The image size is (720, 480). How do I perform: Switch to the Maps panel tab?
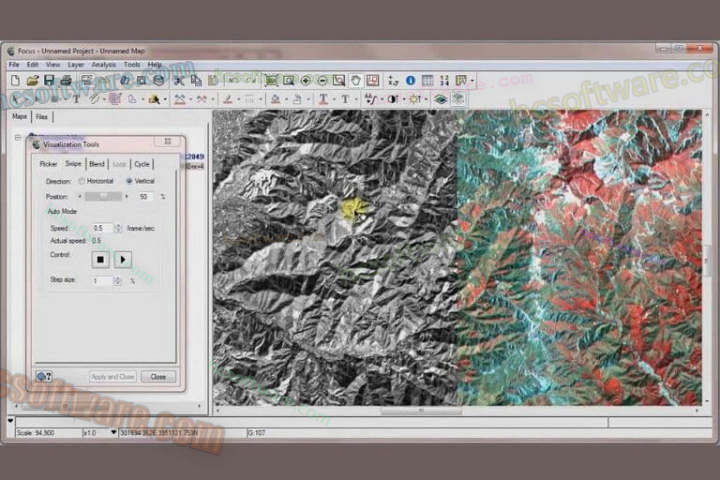pos(19,117)
